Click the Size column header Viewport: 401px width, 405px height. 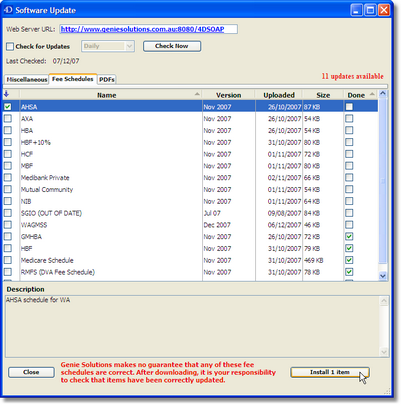(x=323, y=95)
